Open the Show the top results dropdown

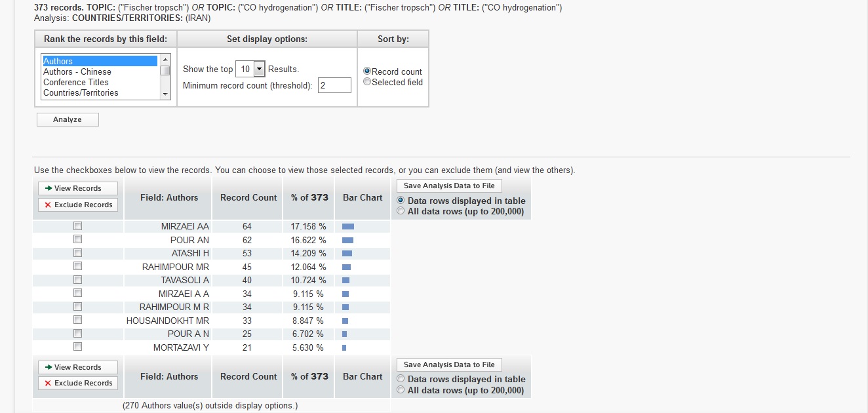[259, 69]
